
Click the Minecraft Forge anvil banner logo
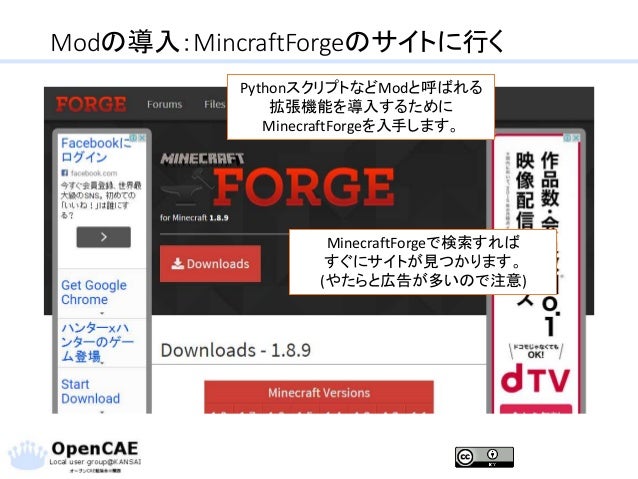coord(277,181)
